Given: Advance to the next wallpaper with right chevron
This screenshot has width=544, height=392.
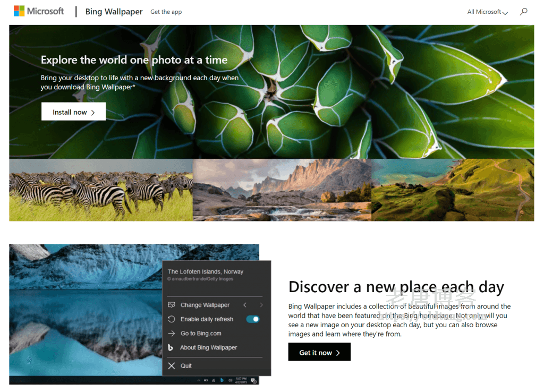Looking at the screenshot, I should [261, 305].
